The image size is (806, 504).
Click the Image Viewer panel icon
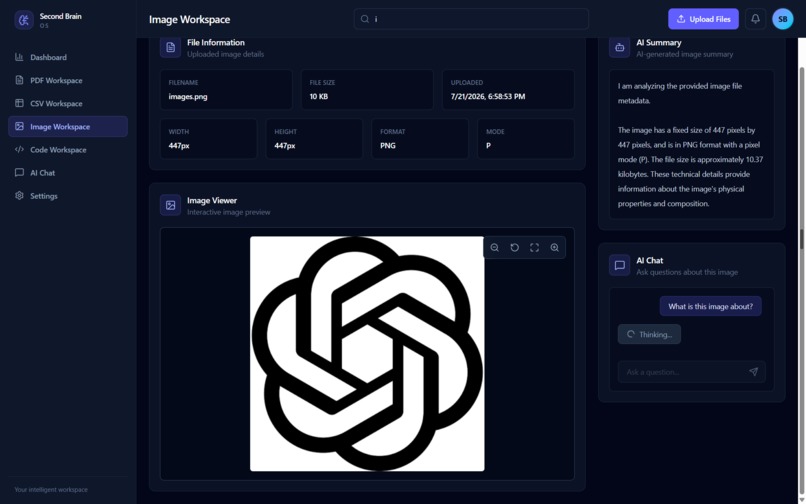(x=170, y=205)
